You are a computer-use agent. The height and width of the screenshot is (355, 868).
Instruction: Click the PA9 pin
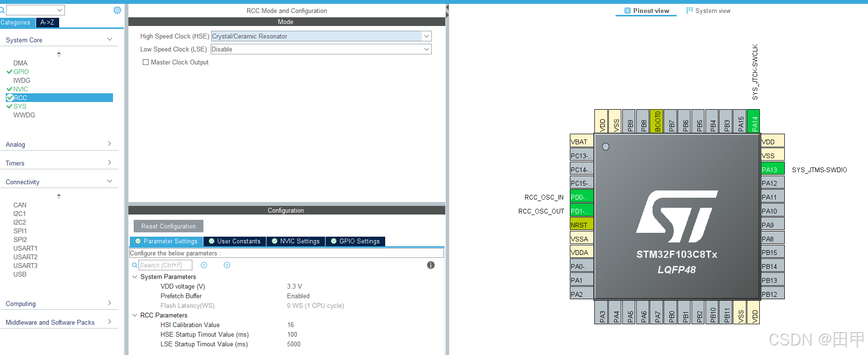click(773, 225)
